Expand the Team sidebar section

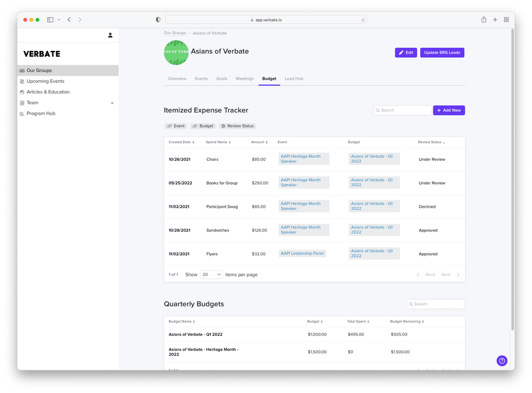112,102
